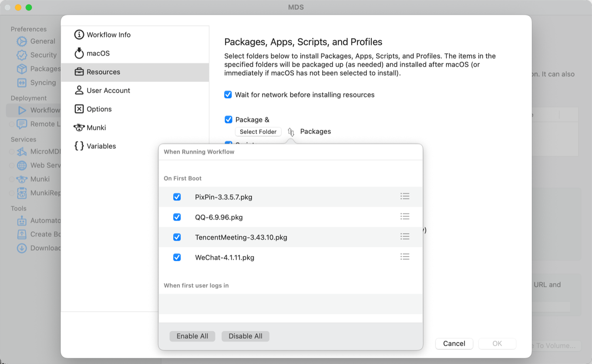Go to the Options section
Image resolution: width=592 pixels, height=364 pixels.
point(135,109)
